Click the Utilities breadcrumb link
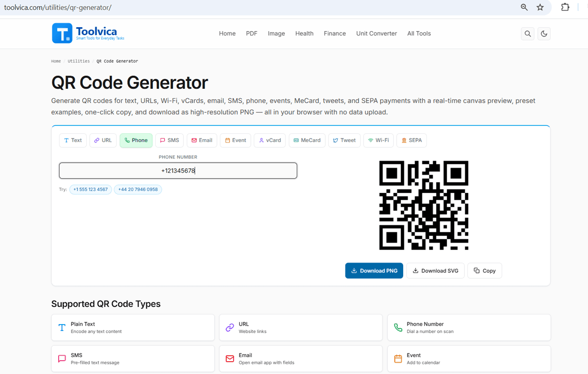588x374 pixels. click(x=79, y=61)
